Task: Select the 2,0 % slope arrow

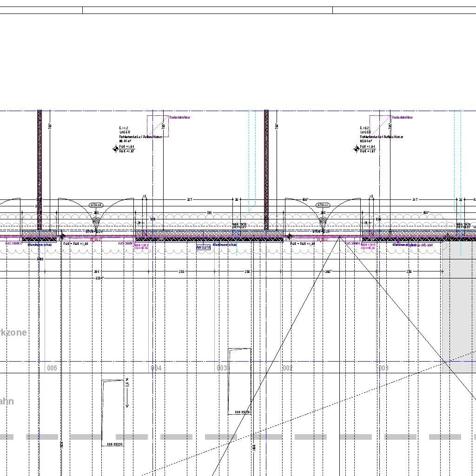Action: pyautogui.click(x=127, y=393)
